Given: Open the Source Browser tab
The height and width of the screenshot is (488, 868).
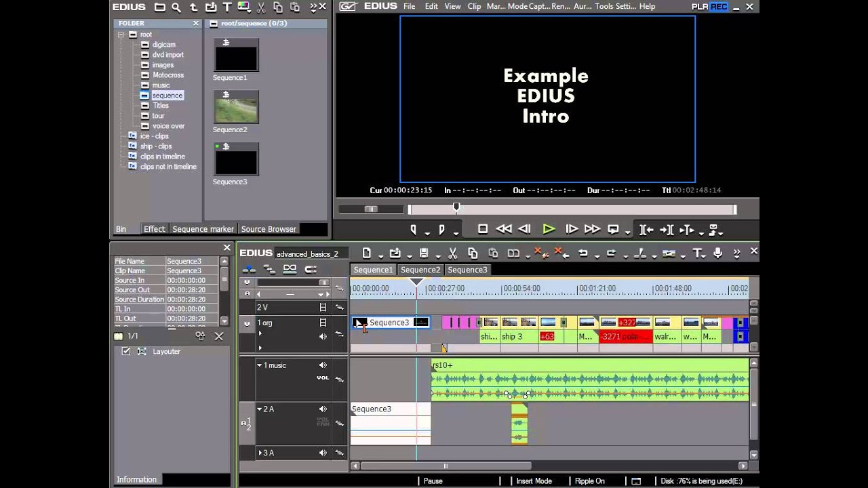Looking at the screenshot, I should 269,229.
